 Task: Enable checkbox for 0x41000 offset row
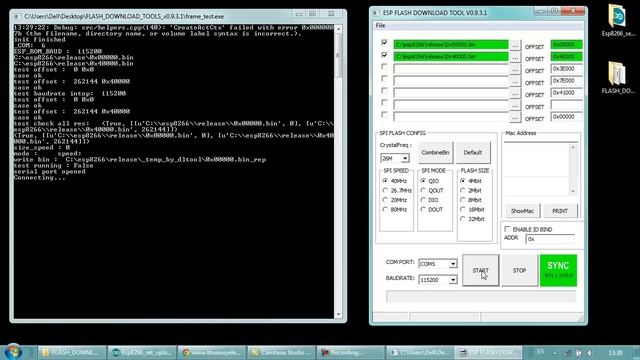[x=384, y=91]
